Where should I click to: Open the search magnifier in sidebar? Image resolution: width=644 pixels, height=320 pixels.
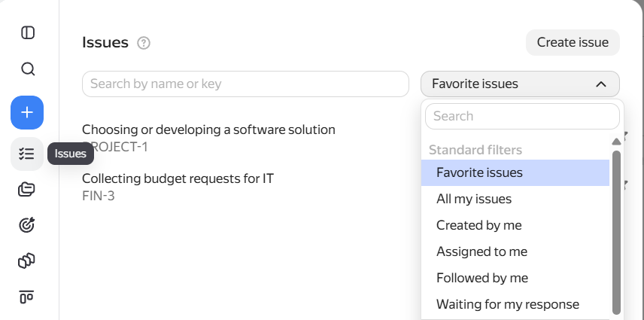pyautogui.click(x=28, y=69)
